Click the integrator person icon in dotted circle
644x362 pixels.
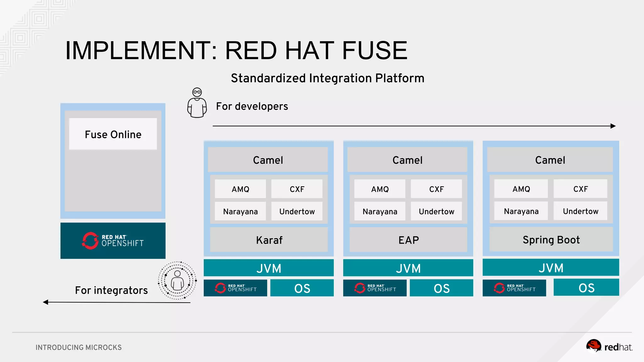tap(177, 280)
